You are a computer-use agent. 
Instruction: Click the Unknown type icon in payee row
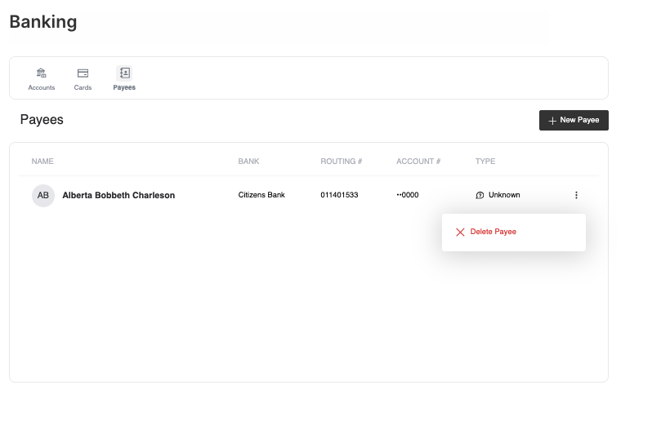(480, 195)
